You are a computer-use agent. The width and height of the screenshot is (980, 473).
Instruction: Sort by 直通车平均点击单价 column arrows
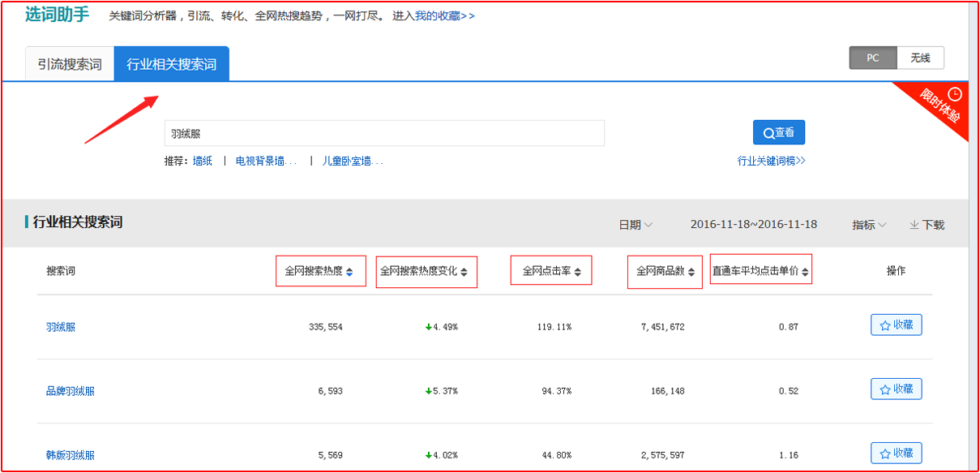point(806,272)
